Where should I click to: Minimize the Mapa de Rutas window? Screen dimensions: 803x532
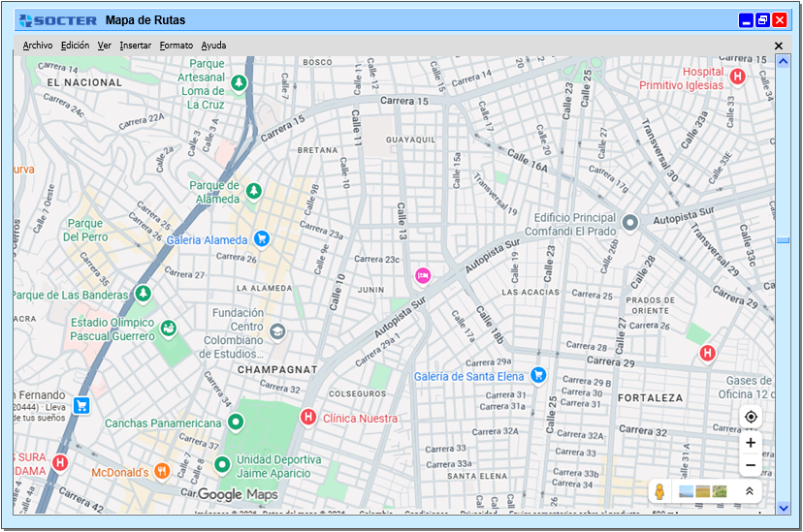tap(746, 20)
